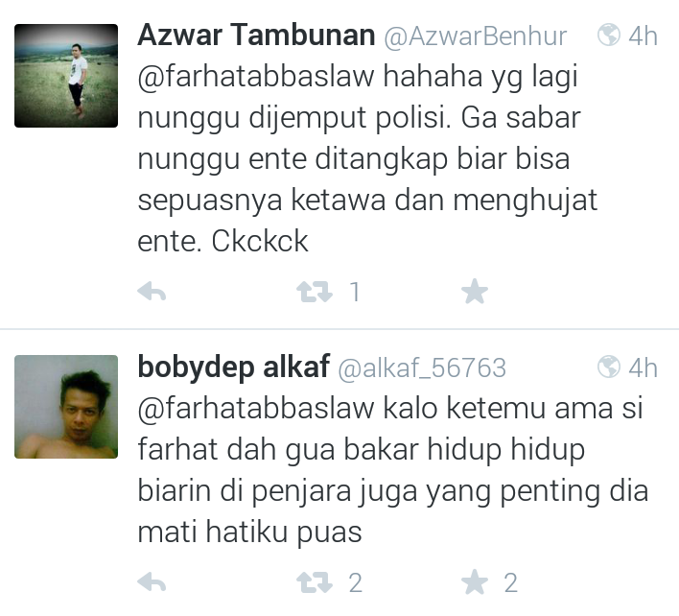Reply to bobydep alkaf's tweet

pyautogui.click(x=152, y=582)
